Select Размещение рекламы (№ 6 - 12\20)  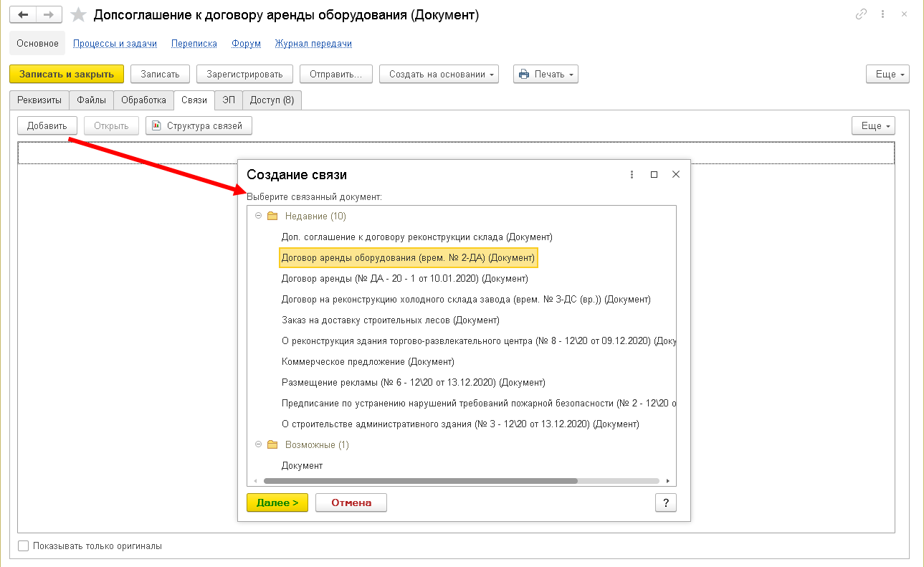click(414, 382)
